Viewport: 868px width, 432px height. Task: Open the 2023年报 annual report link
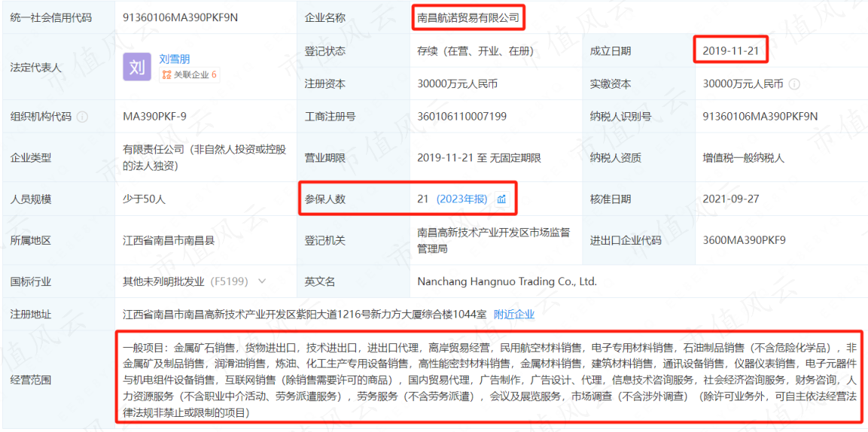[x=461, y=199]
